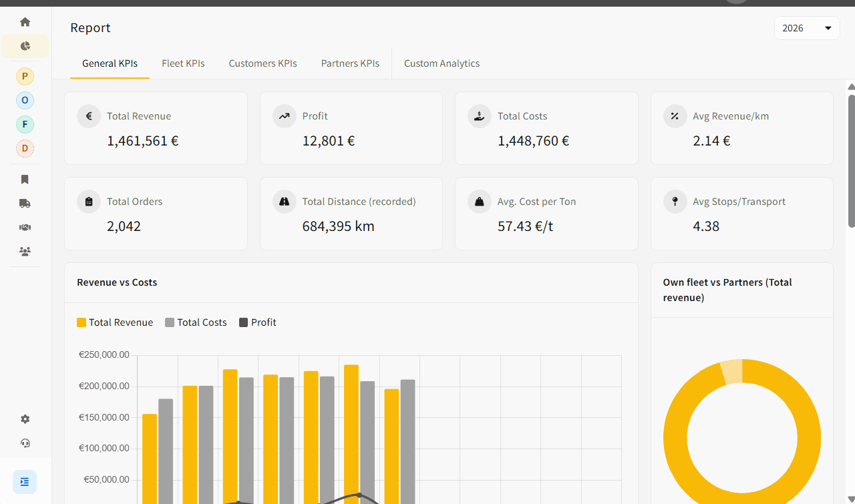
Task: Click the hand-coin icon on Total Costs card
Action: click(x=480, y=116)
